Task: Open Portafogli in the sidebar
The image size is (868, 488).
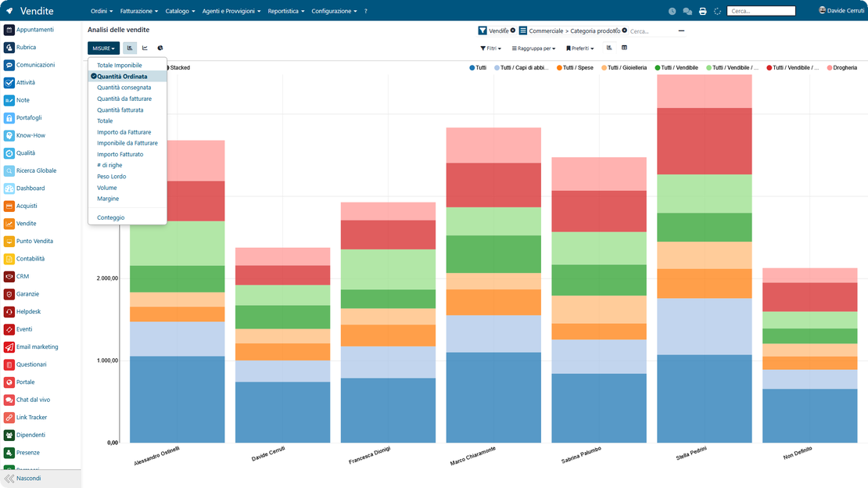Action: (23, 118)
